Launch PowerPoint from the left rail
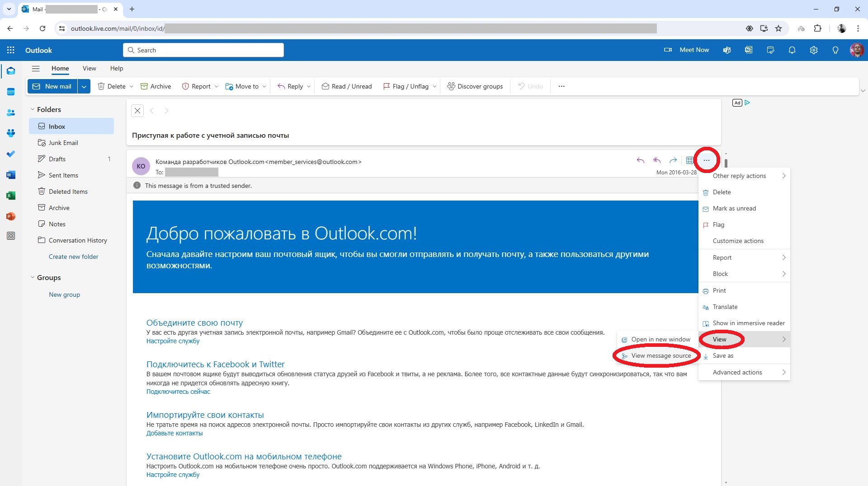 [x=11, y=216]
